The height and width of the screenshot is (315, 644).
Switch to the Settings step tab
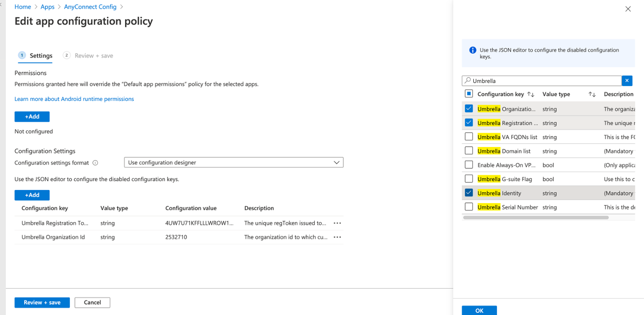coord(36,56)
